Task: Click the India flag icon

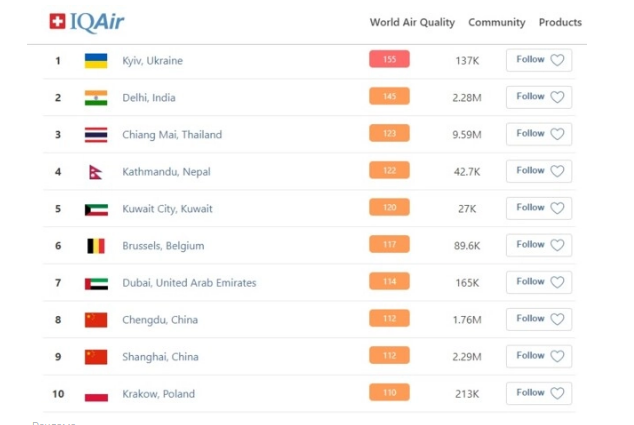Action: [96, 98]
